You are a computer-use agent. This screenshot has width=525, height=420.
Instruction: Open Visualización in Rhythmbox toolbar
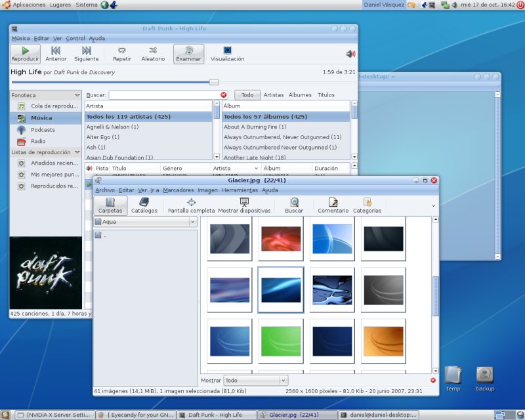227,54
